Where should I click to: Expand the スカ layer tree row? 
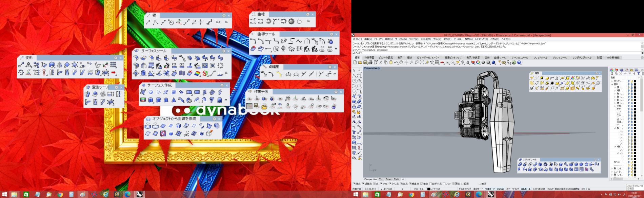tap(615, 106)
